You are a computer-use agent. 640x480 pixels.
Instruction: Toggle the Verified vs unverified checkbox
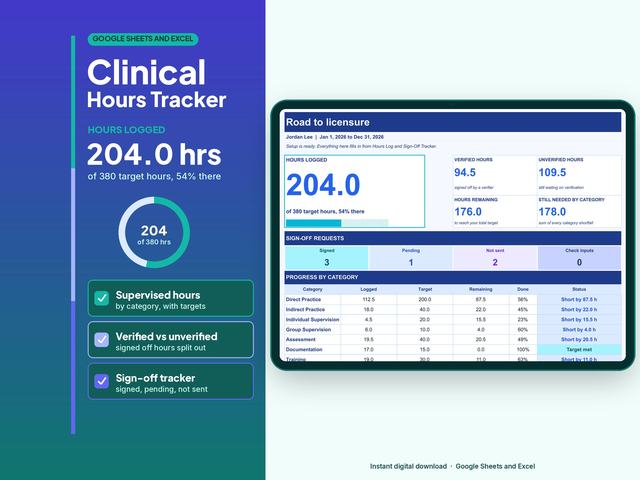click(102, 340)
